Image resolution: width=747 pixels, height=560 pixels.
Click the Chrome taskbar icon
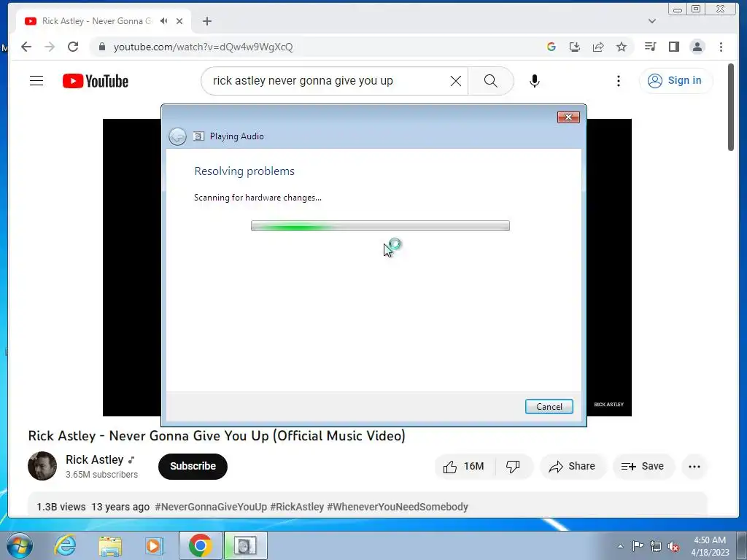point(200,545)
